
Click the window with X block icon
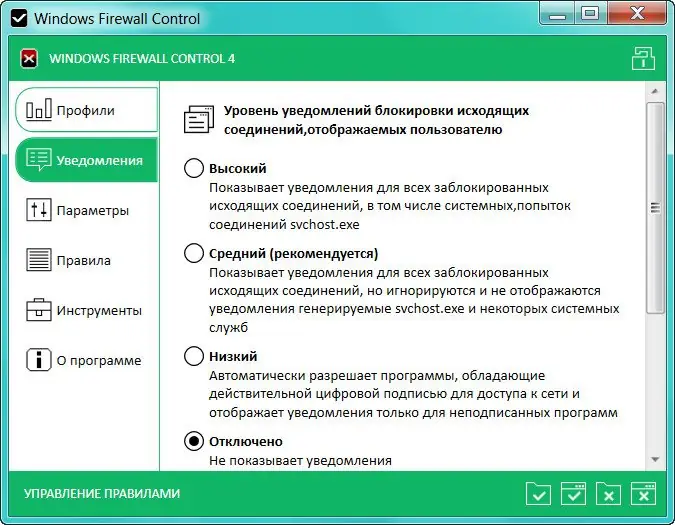(644, 494)
